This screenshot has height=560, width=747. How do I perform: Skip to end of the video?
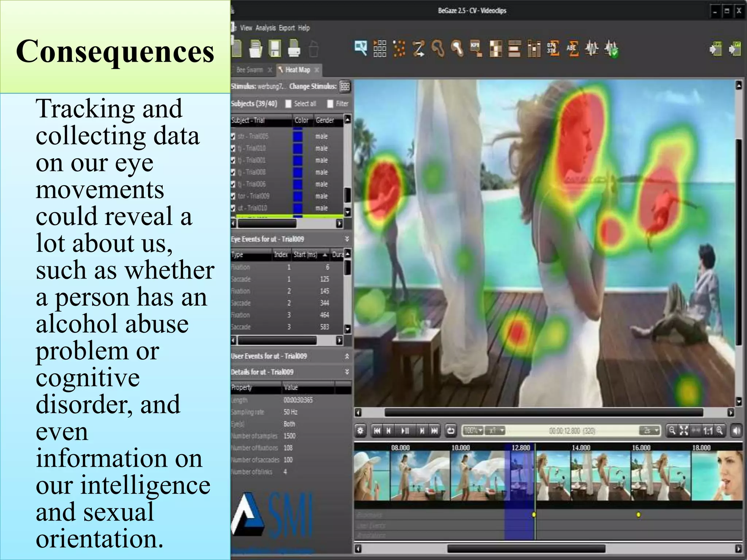click(434, 431)
